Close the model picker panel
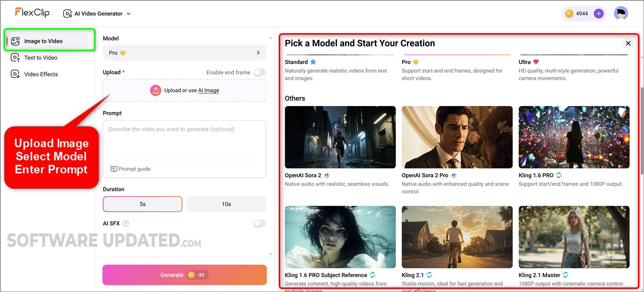 (628, 43)
